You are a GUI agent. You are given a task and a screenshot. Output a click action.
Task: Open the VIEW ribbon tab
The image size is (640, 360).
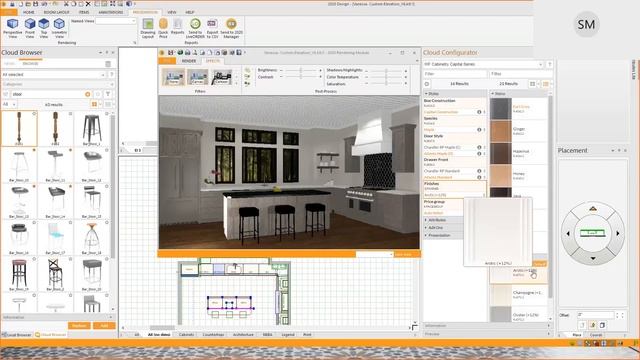[172, 12]
